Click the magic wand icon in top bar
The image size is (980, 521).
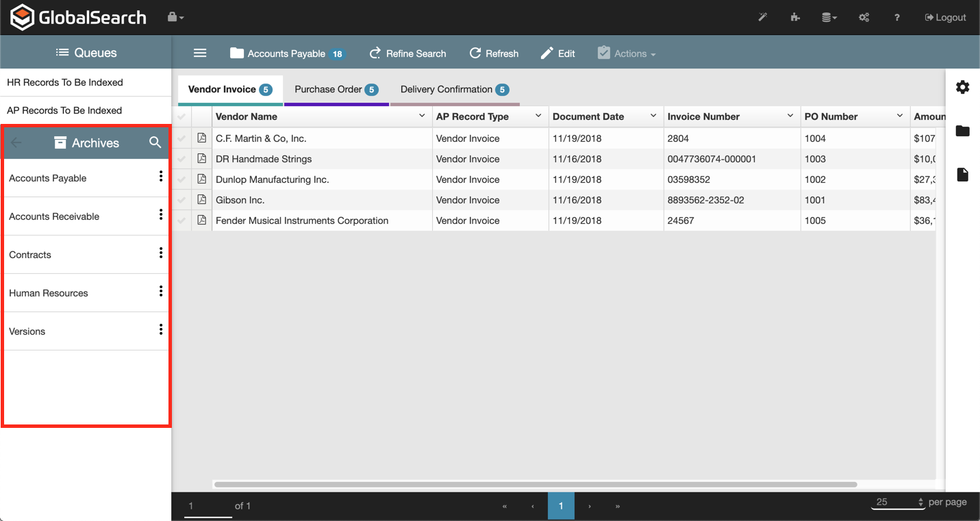tap(762, 17)
